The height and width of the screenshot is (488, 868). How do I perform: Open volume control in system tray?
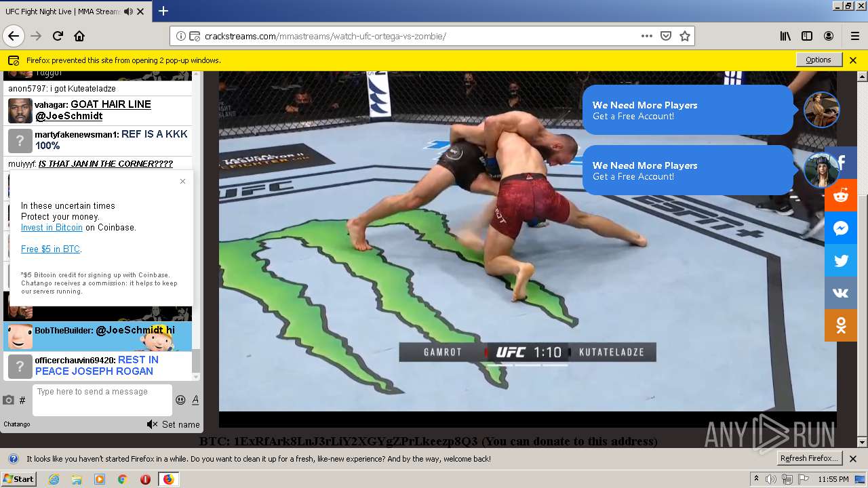[x=771, y=479]
